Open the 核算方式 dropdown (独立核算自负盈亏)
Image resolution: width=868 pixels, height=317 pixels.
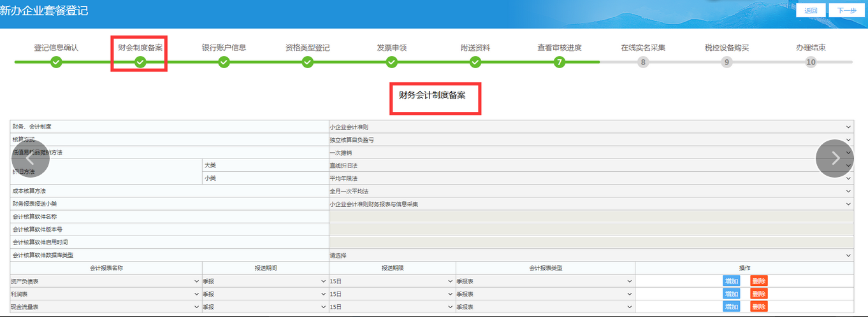(x=591, y=140)
